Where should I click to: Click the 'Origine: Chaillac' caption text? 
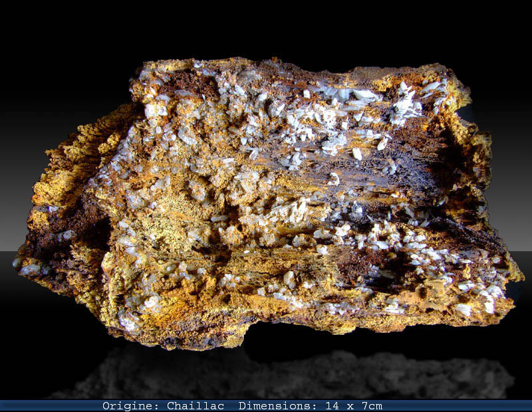click(163, 406)
